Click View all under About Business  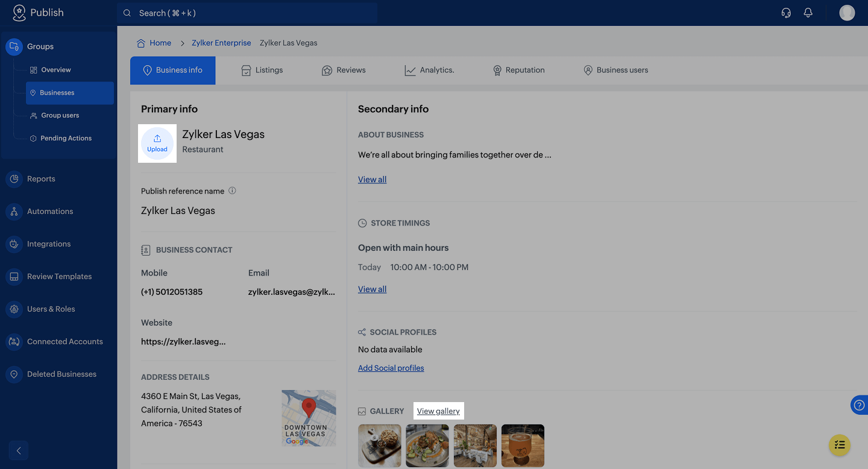click(x=372, y=180)
